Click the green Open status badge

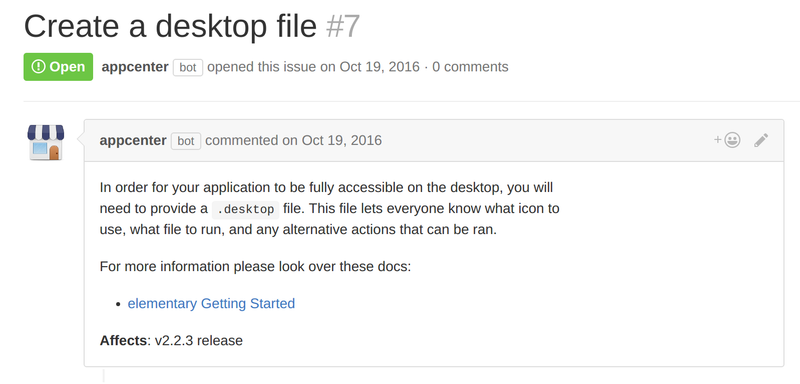click(x=58, y=67)
